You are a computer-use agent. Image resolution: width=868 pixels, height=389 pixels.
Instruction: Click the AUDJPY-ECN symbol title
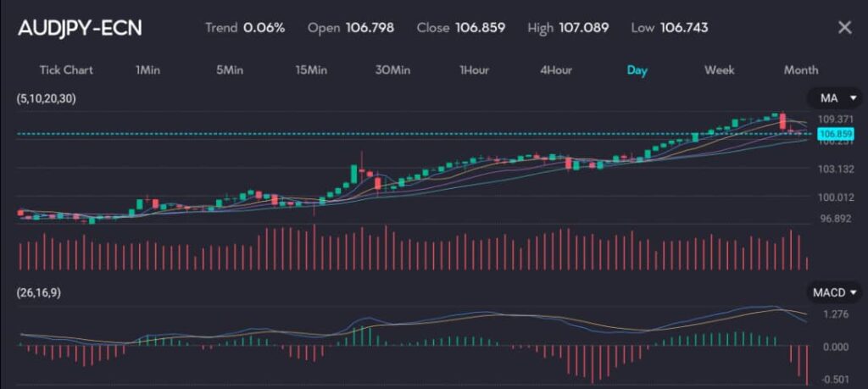(80, 28)
